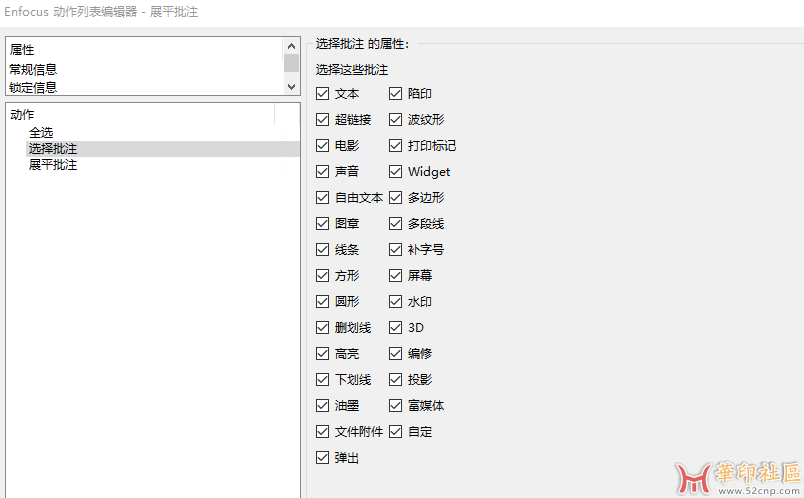Disable the 高亮 annotation type
The height and width of the screenshot is (498, 804).
(x=323, y=353)
